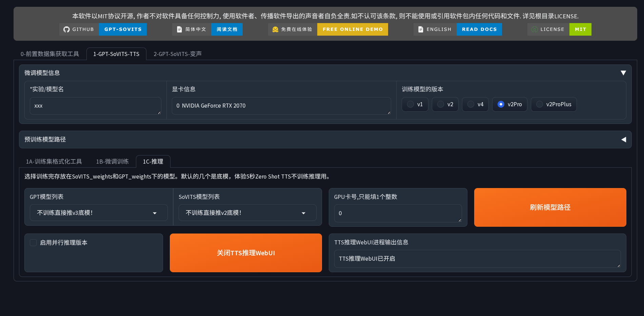The width and height of the screenshot is (644, 316).
Task: Click the 免费在线体验 badge label
Action: (297, 30)
